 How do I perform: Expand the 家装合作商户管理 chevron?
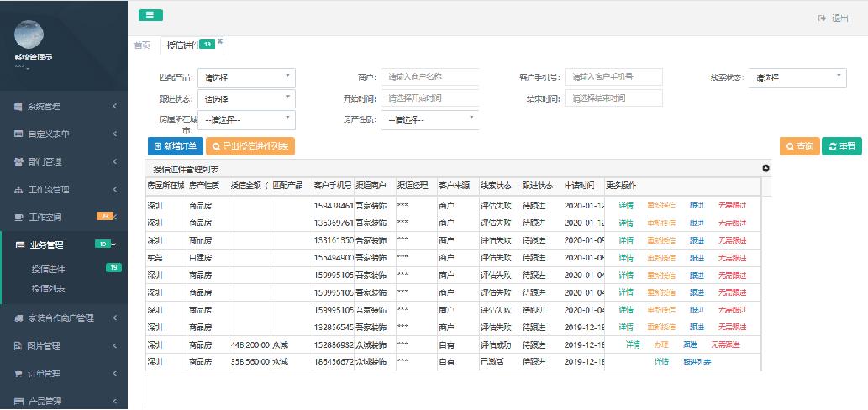(x=114, y=318)
